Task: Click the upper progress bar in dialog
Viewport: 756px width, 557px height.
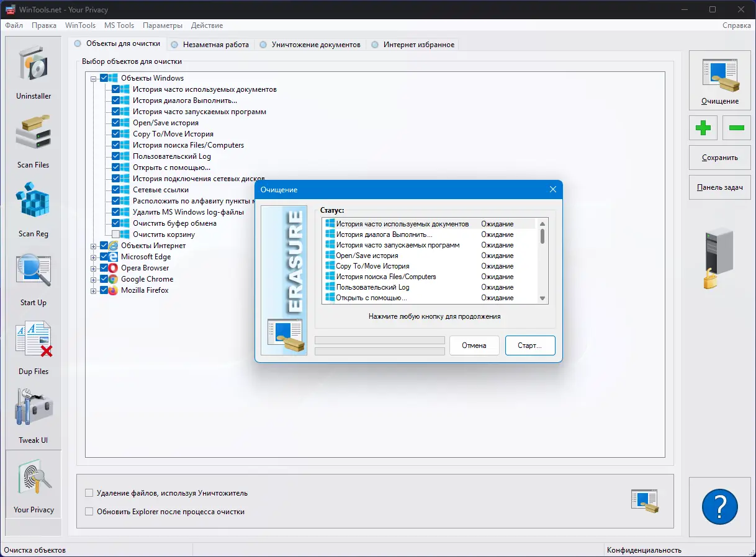Action: coord(380,341)
